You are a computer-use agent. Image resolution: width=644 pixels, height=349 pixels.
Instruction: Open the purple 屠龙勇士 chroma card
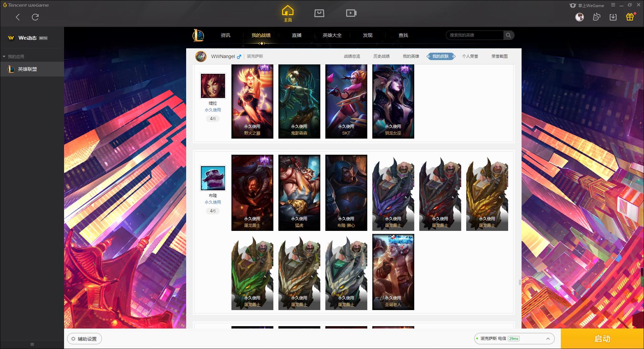393,193
